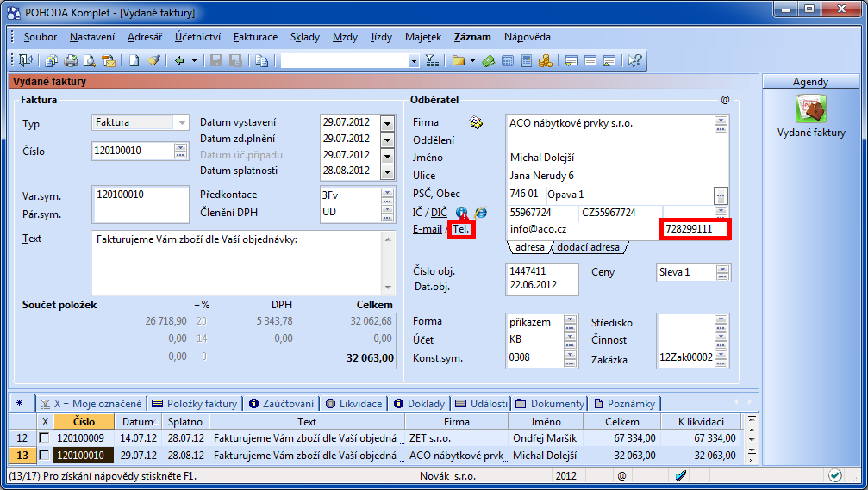Viewport: 868px width, 490px height.
Task: Open the Forma příkazem selector button
Action: tap(570, 323)
